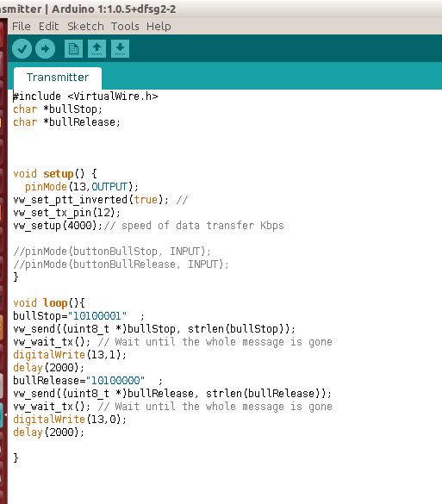
Task: Click the window title bar showing Arduino
Action: point(221,9)
